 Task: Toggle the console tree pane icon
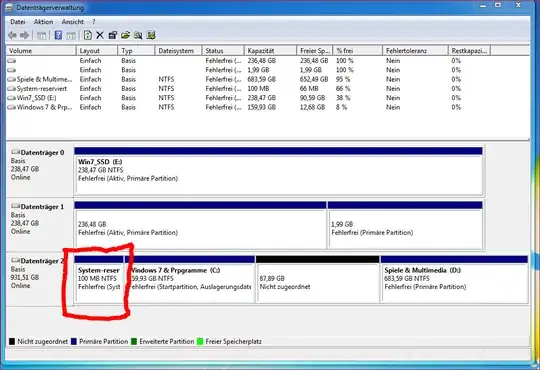click(x=41, y=35)
